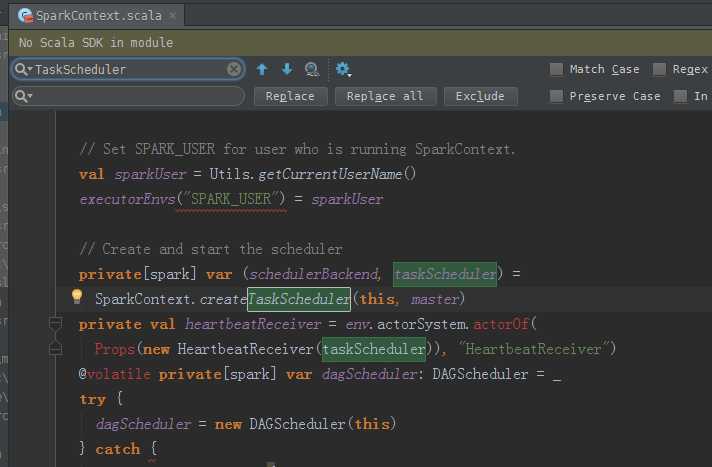Click the 'executorEnvs' identifier
This screenshot has height=467, width=712.
point(127,199)
